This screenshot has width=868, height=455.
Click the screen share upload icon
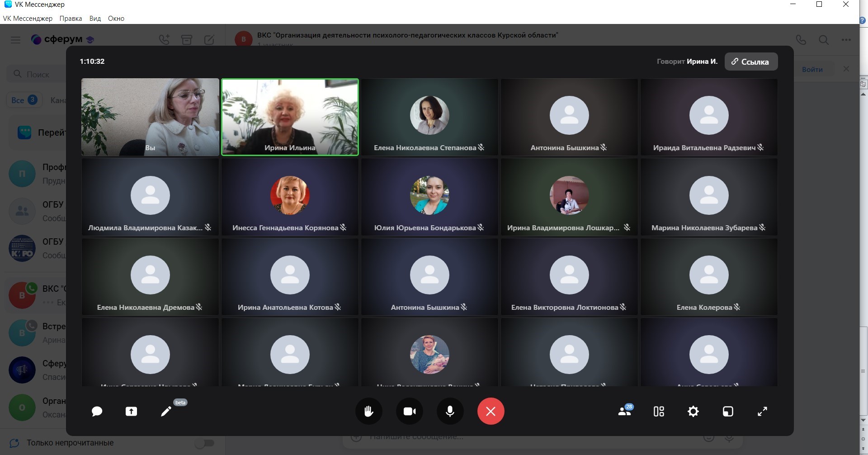point(131,411)
